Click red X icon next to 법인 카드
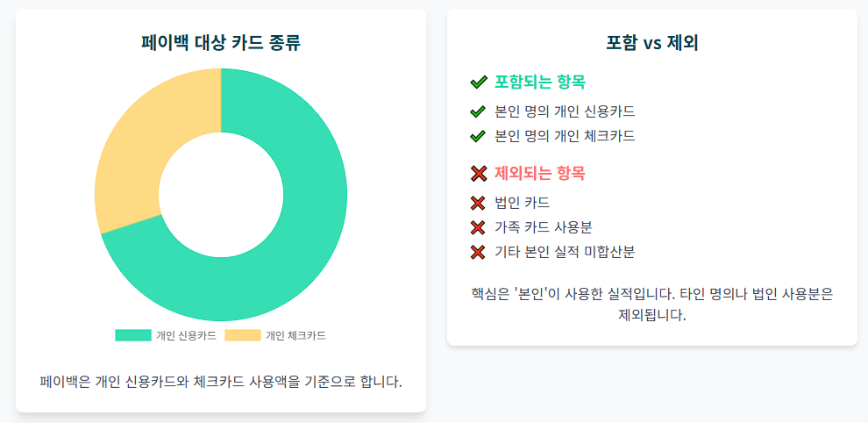This screenshot has height=423, width=868. tap(477, 203)
